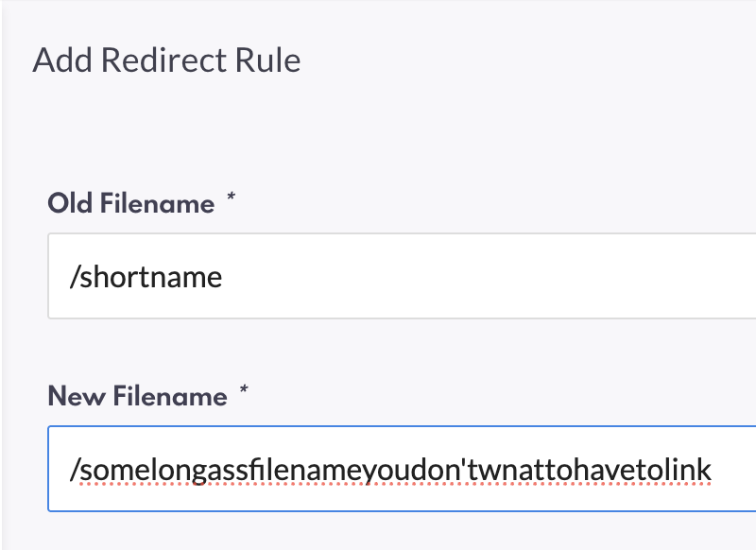The height and width of the screenshot is (550, 756).
Task: Click the word "Add" in the heading
Action: click(60, 60)
